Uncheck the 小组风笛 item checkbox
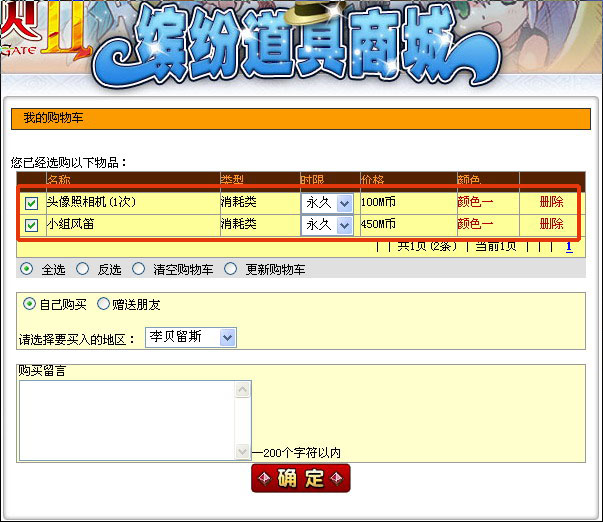This screenshot has height=522, width=603. click(x=32, y=225)
